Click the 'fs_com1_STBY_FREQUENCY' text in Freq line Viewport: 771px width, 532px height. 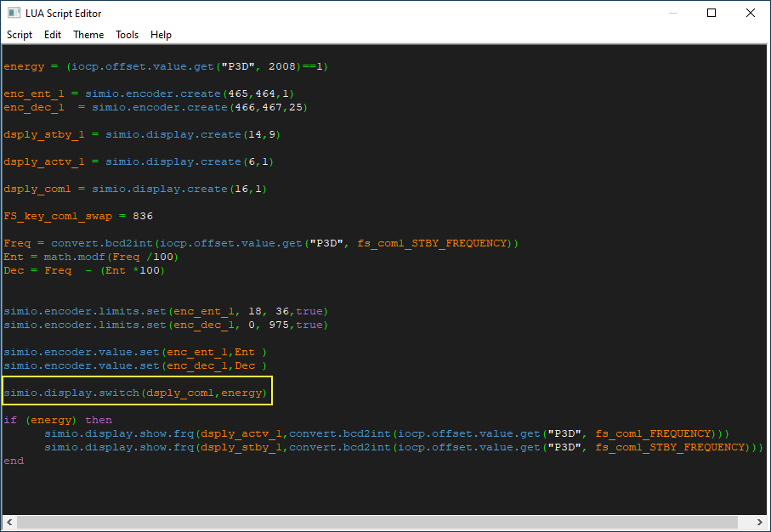click(x=432, y=243)
